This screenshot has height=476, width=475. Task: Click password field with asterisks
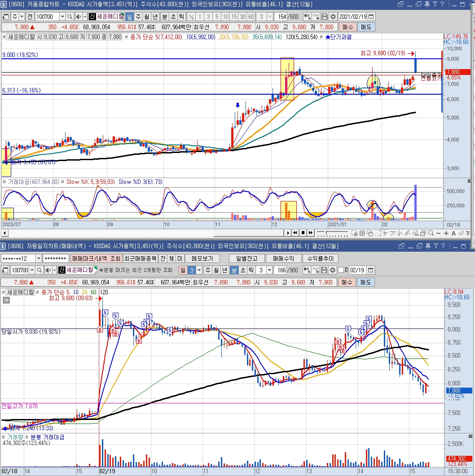point(56,258)
